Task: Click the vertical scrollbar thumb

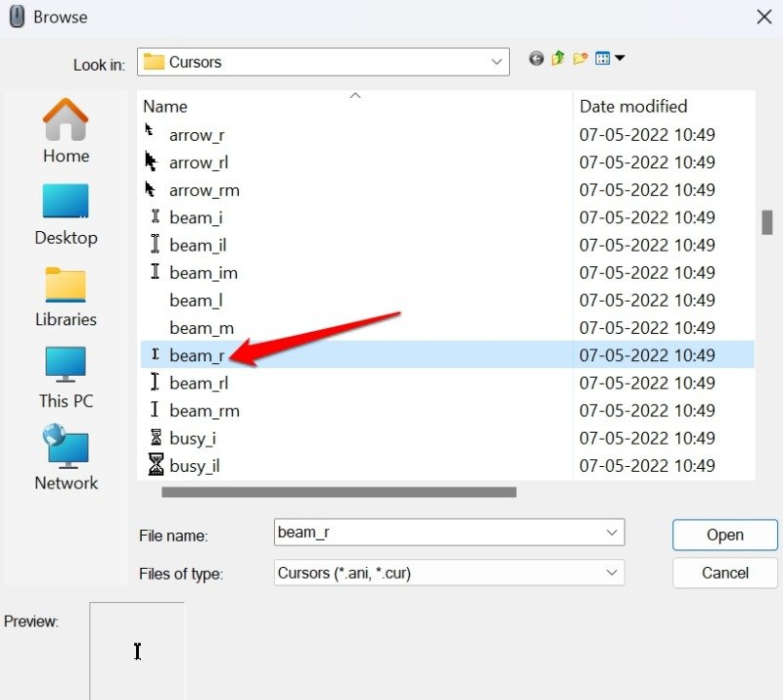Action: click(767, 222)
